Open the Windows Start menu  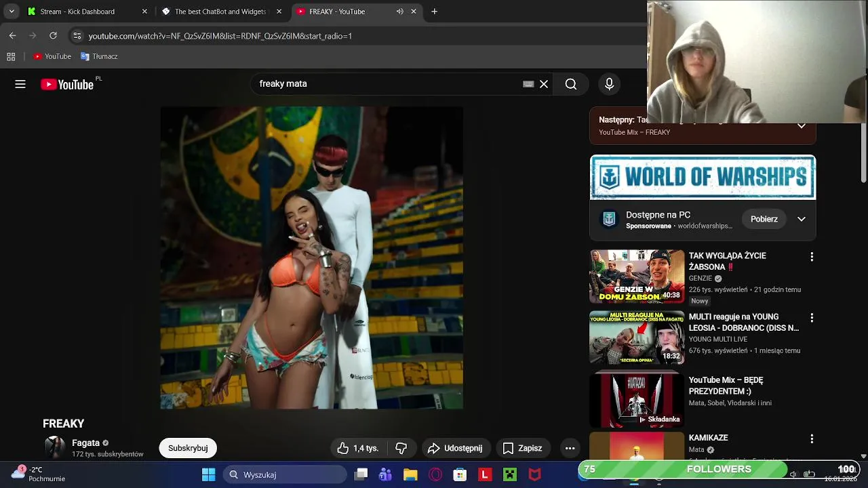pos(208,474)
